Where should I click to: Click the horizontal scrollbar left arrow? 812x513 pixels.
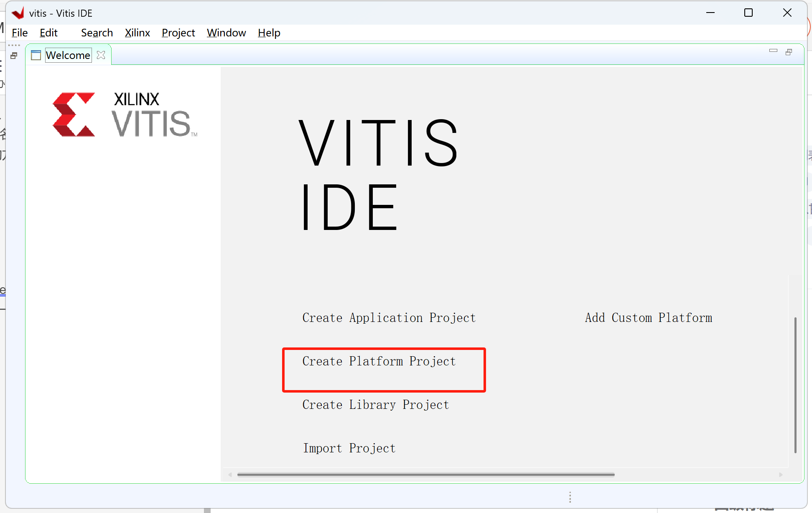click(x=230, y=475)
